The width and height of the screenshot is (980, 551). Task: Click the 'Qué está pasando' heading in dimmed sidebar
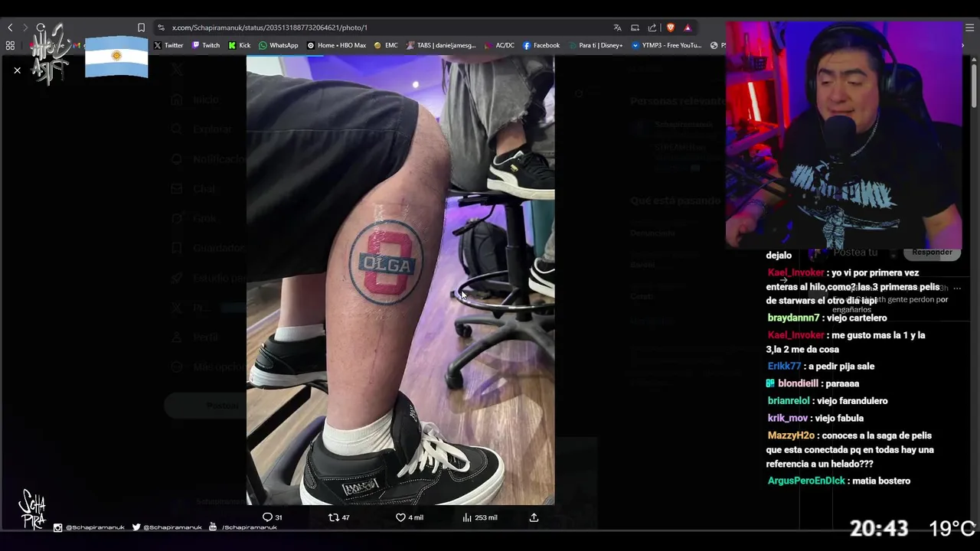pos(675,201)
